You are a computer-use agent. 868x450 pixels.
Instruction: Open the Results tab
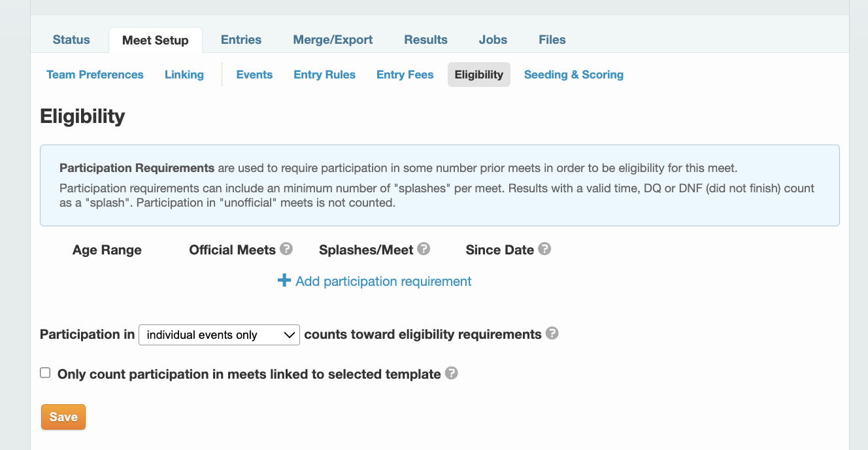426,40
